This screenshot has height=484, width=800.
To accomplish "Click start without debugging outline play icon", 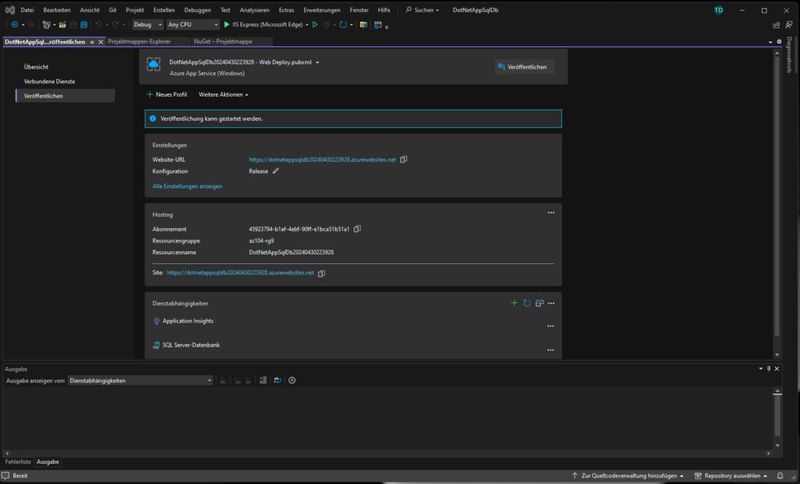I will [315, 24].
